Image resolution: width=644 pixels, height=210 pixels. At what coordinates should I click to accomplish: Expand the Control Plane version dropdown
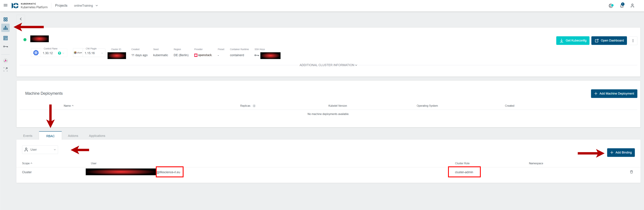(x=63, y=53)
